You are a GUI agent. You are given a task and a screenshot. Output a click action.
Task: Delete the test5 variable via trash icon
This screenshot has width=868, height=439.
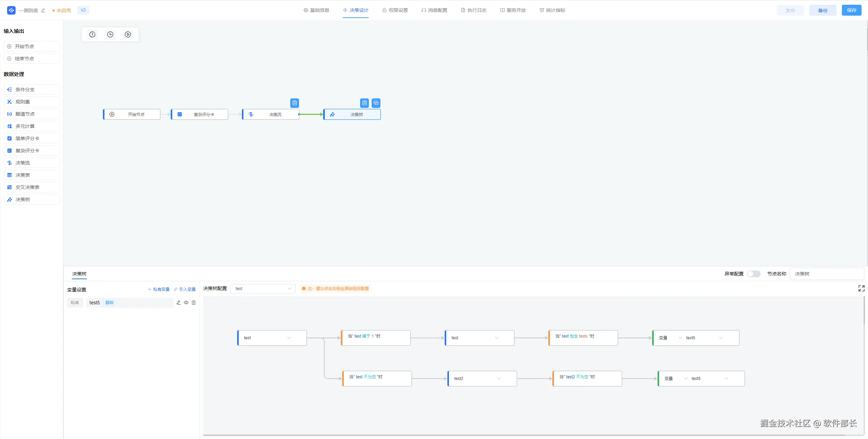(x=194, y=303)
